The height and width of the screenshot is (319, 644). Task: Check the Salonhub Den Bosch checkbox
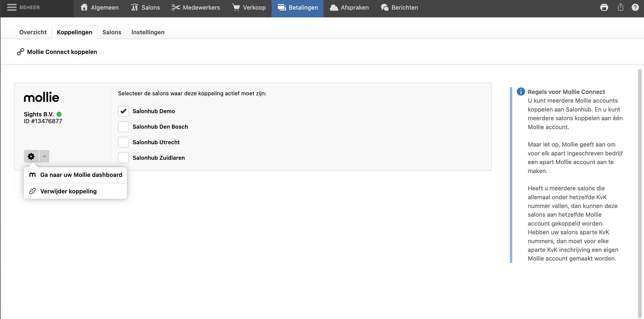123,127
